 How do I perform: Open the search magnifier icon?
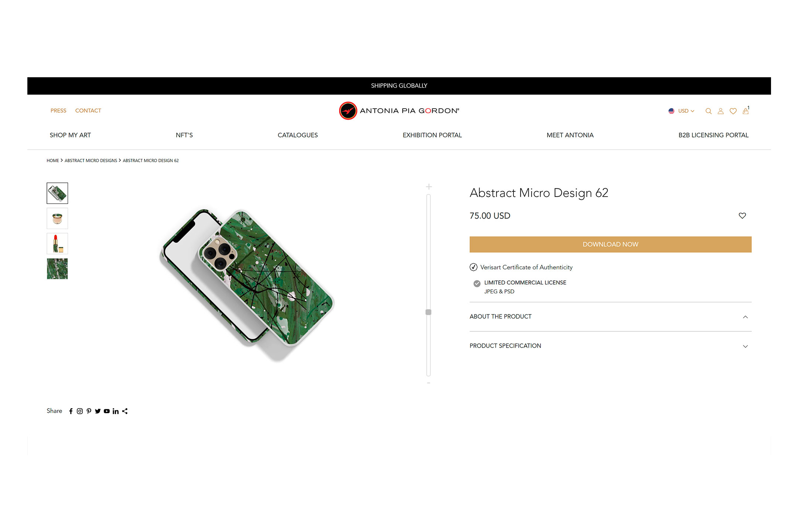(x=708, y=111)
